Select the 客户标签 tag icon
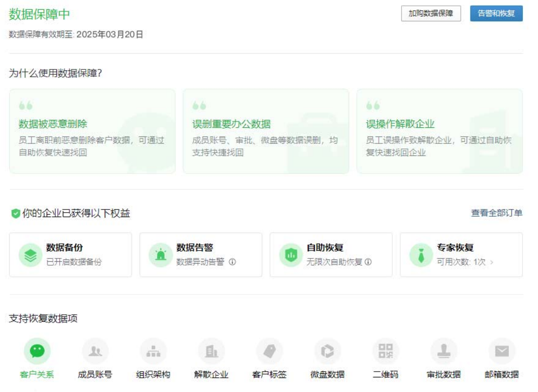Viewport: 538px width, 392px height. [269, 351]
